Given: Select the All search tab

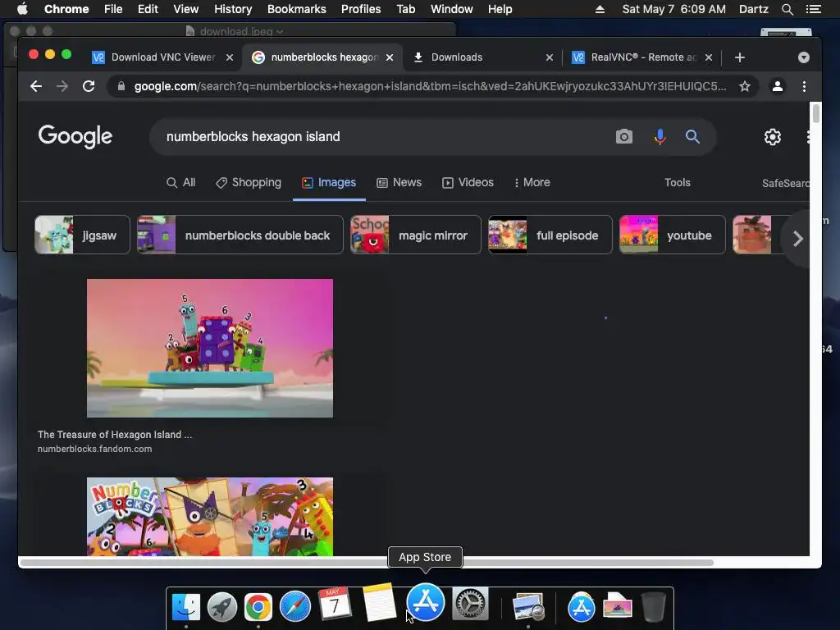Looking at the screenshot, I should (x=181, y=182).
